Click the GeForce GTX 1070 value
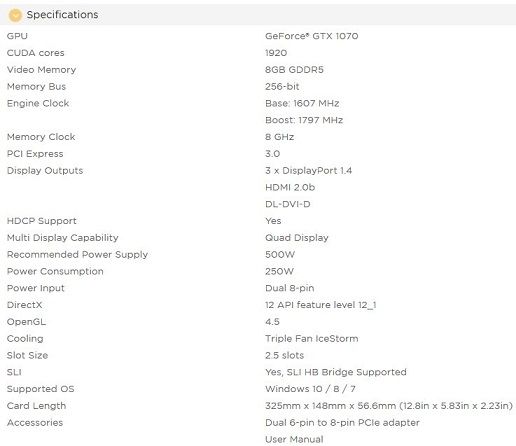 coord(311,36)
